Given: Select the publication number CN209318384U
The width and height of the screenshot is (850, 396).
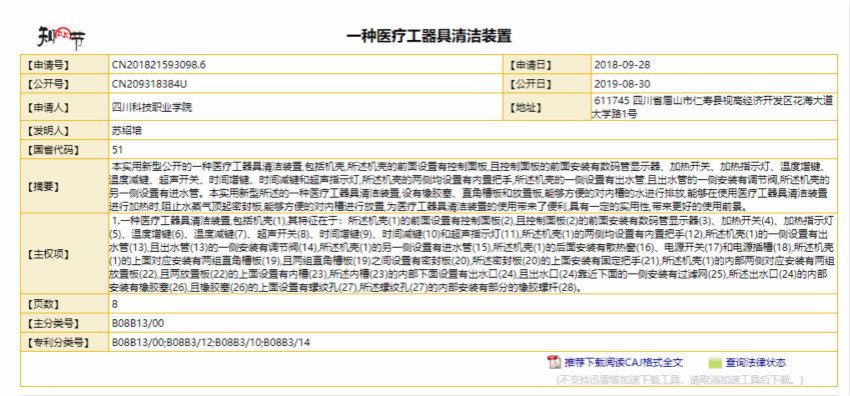Looking at the screenshot, I should pyautogui.click(x=150, y=84).
